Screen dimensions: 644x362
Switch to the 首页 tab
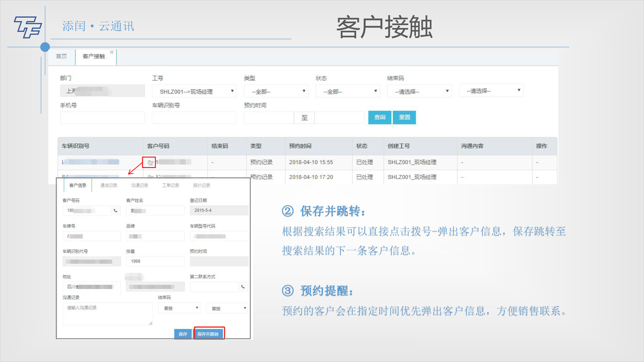(62, 56)
